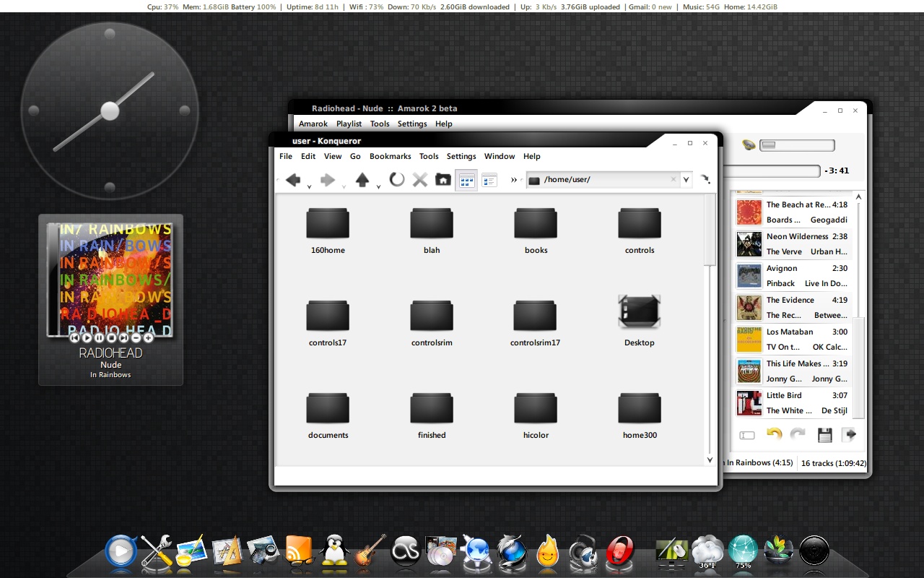Click Amarok volume speaker icon

click(749, 145)
